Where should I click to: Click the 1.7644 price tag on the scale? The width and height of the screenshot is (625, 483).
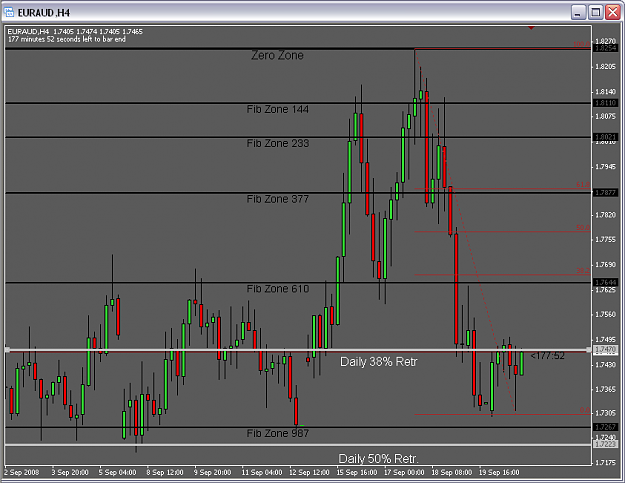click(x=605, y=282)
